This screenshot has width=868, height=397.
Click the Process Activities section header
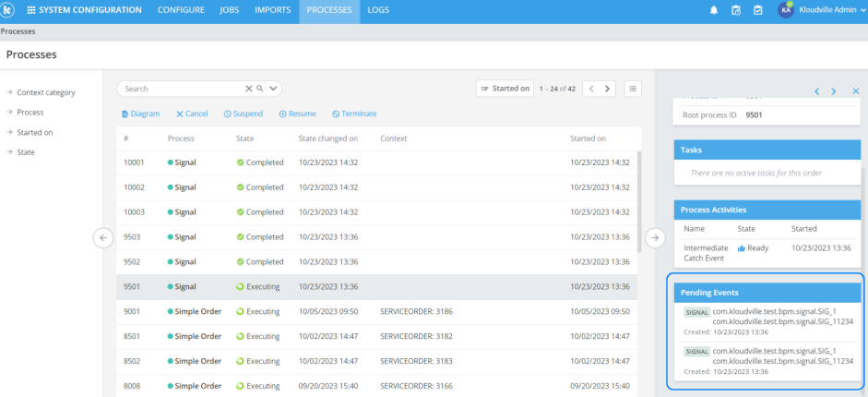point(767,210)
